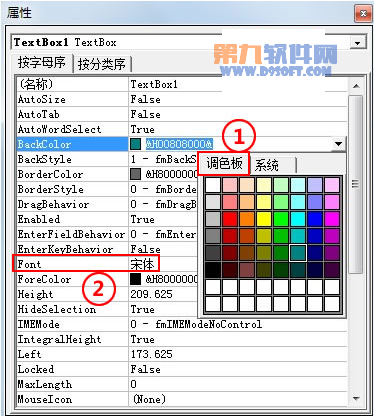Select the AutoTab property name
The width and height of the screenshot is (374, 416).
(39, 114)
